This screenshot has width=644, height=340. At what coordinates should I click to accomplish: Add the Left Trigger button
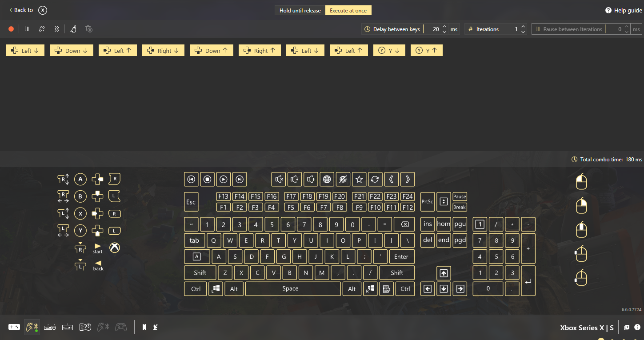(115, 196)
